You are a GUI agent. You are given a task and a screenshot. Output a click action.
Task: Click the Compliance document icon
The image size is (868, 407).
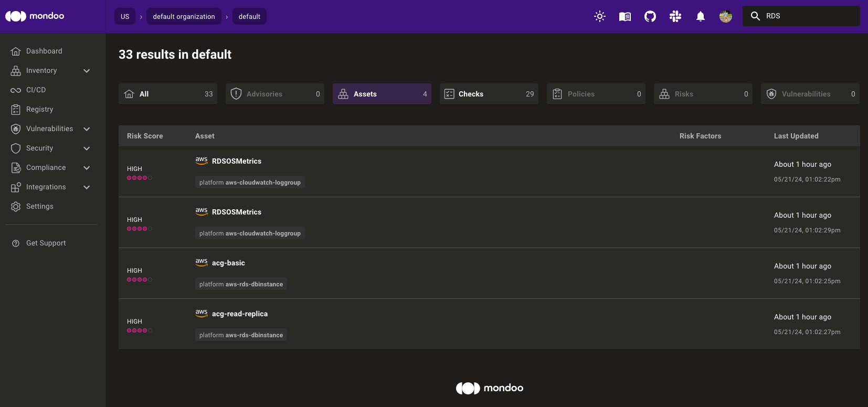tap(16, 168)
